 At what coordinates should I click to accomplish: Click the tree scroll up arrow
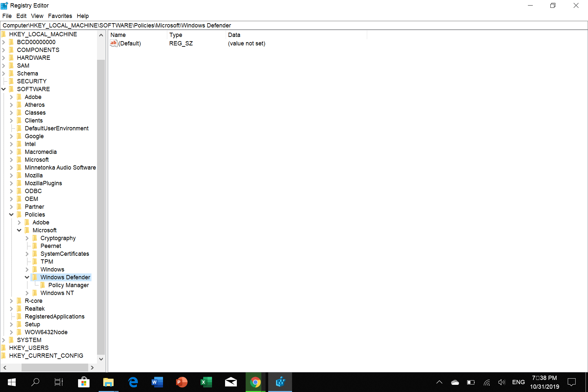[x=101, y=35]
